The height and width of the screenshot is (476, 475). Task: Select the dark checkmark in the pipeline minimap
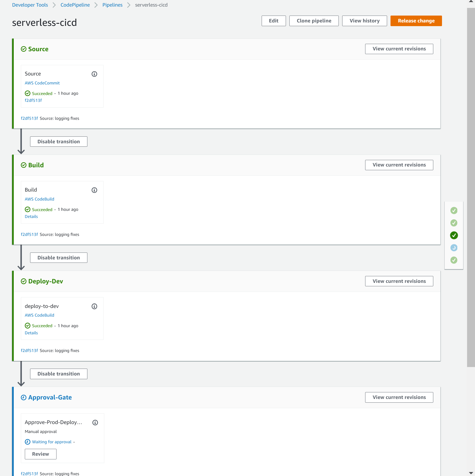454,235
